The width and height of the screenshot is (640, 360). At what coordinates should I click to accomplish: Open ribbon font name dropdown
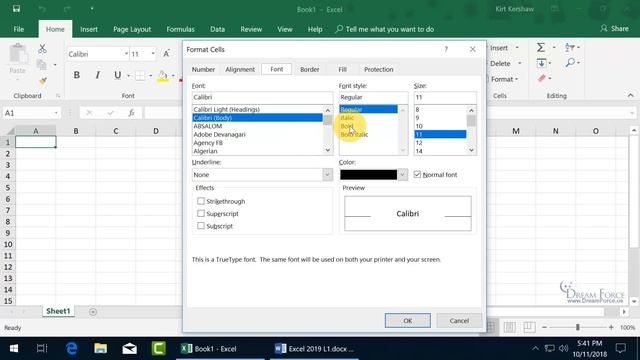pos(126,54)
